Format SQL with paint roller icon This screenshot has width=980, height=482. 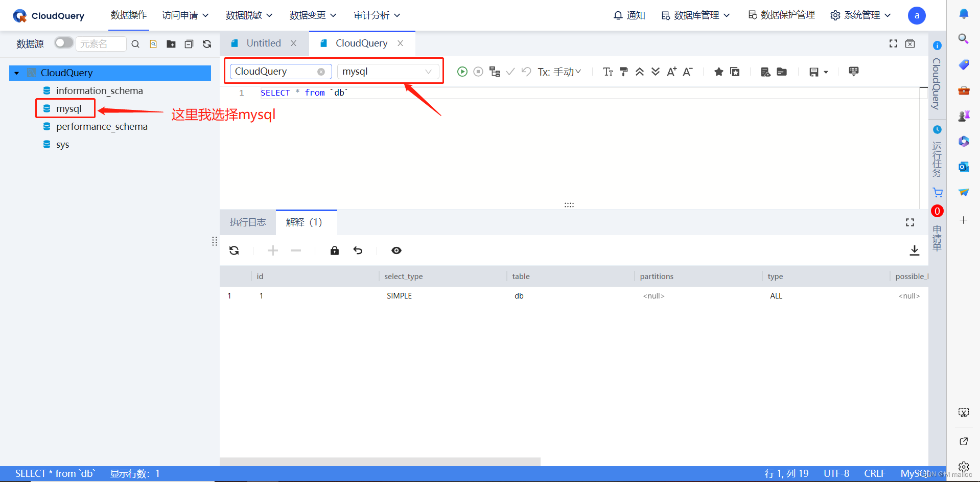point(624,72)
